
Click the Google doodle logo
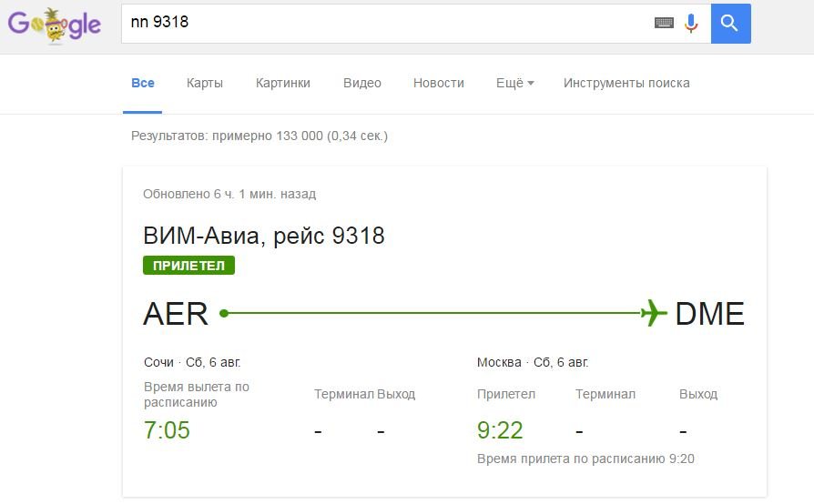pos(54,25)
